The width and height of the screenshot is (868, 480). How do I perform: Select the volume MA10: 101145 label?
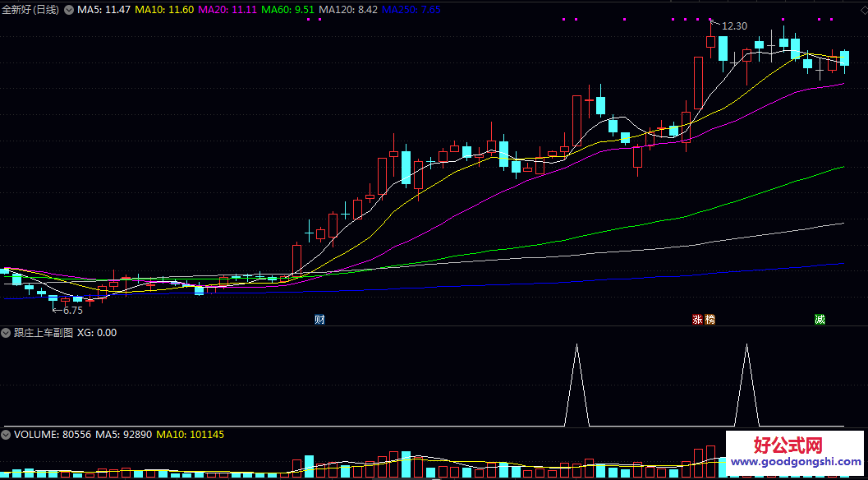coord(191,435)
